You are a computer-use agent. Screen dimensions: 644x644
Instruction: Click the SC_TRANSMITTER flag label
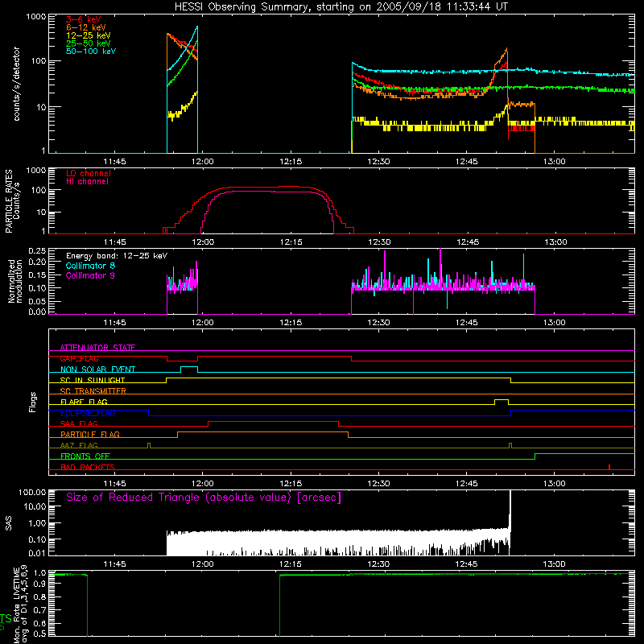[x=93, y=391]
